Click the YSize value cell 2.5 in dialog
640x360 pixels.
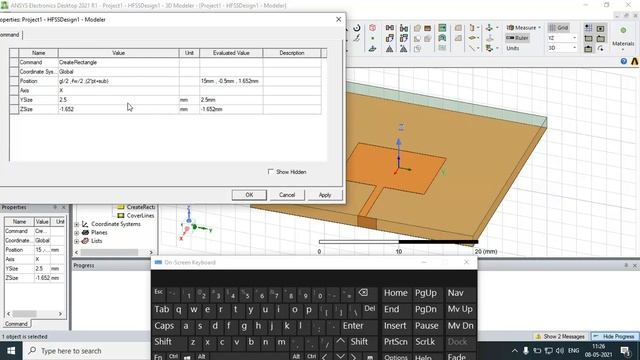point(118,100)
